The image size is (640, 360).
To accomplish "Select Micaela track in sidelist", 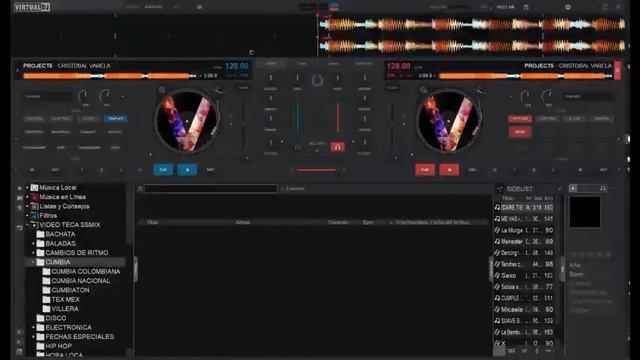I will click(x=524, y=309).
